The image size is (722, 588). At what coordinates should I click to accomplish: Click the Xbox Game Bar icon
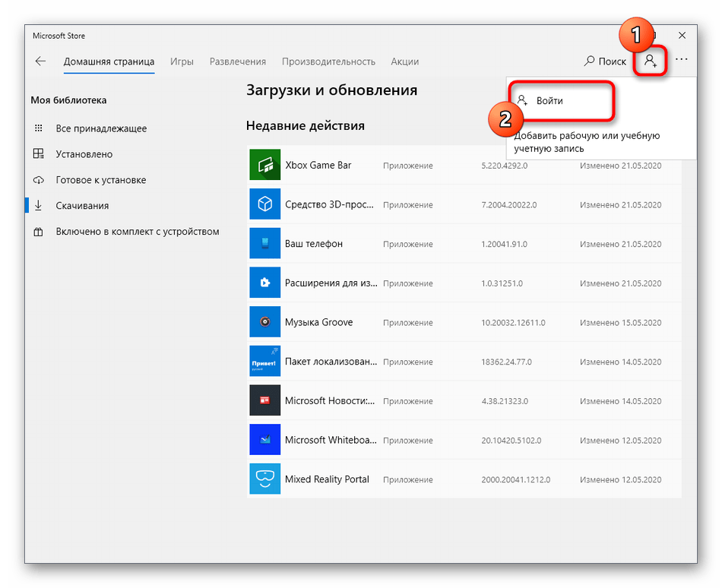click(x=264, y=165)
